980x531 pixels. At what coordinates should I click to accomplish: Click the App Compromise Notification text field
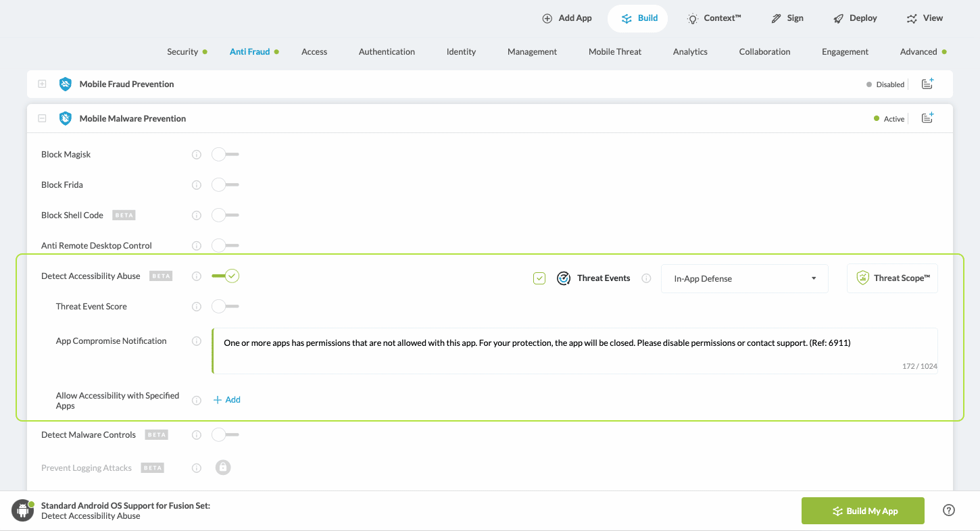pyautogui.click(x=574, y=351)
